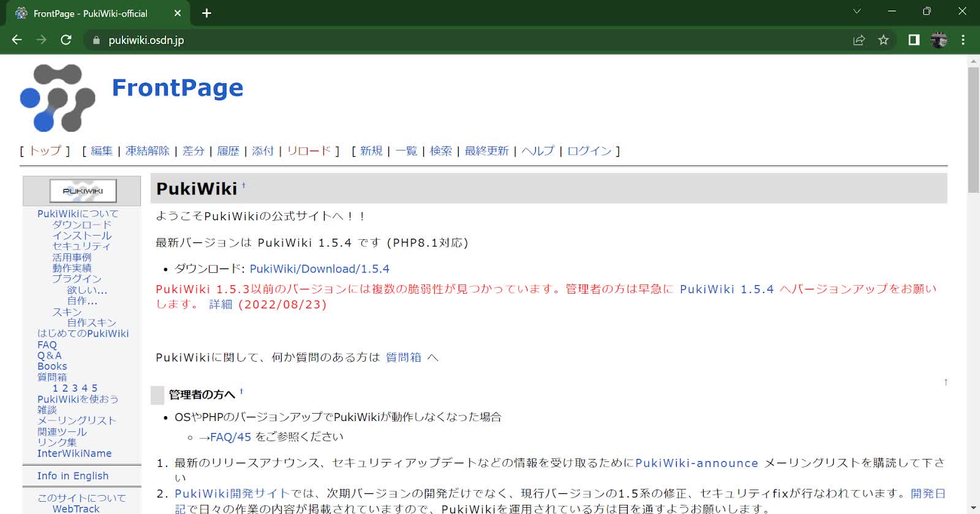Open 履歴 in navigation bar
980x514 pixels.
coord(228,151)
